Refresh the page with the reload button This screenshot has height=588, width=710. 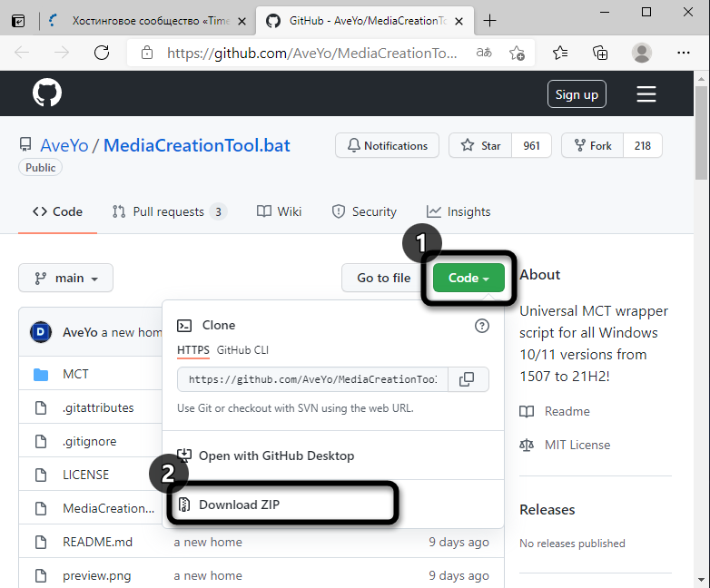pos(102,53)
